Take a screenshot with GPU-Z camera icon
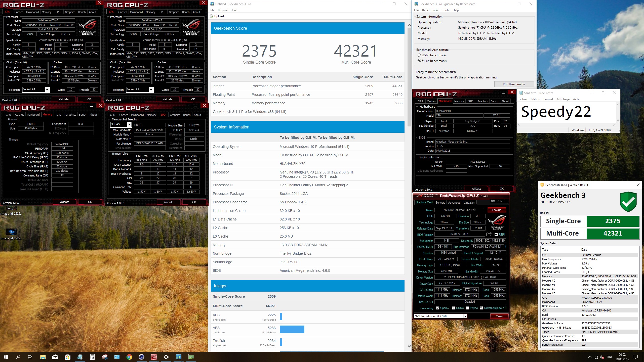644x362 pixels. click(x=493, y=201)
